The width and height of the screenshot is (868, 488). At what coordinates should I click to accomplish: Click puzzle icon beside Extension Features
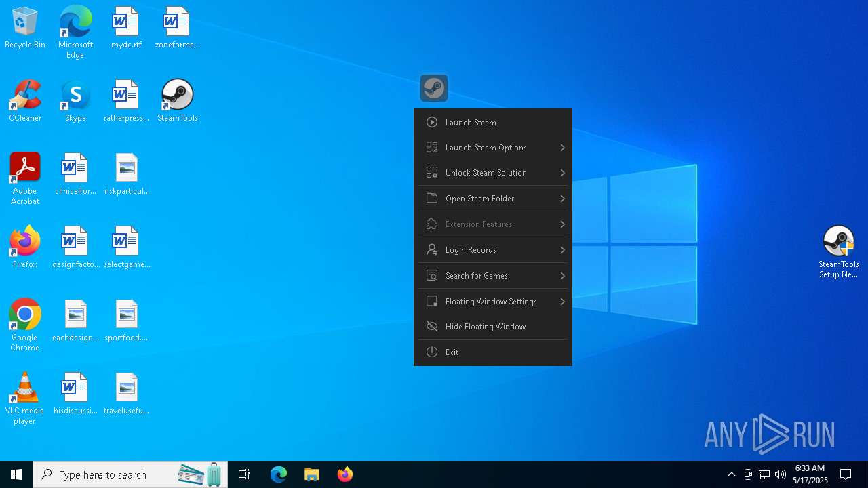(x=431, y=224)
